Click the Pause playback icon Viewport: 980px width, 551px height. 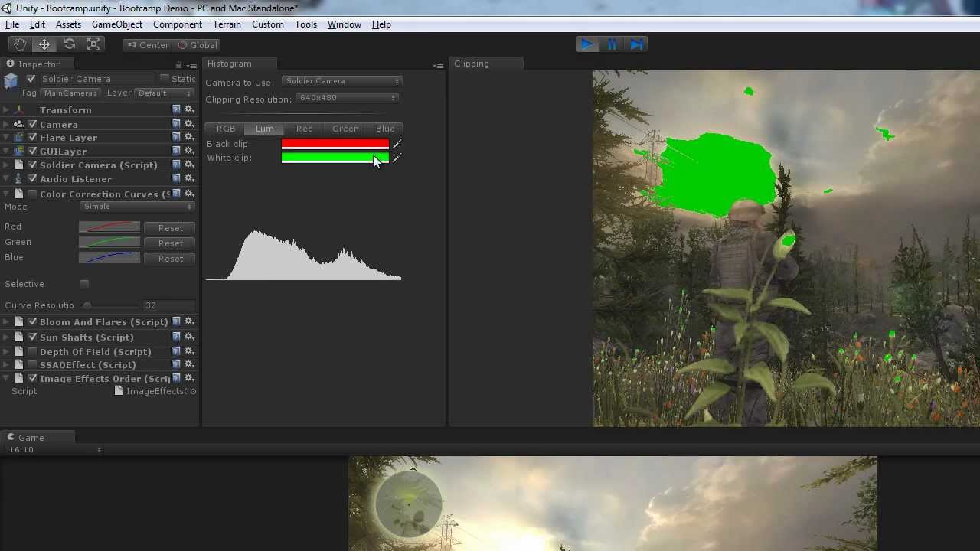(x=612, y=44)
